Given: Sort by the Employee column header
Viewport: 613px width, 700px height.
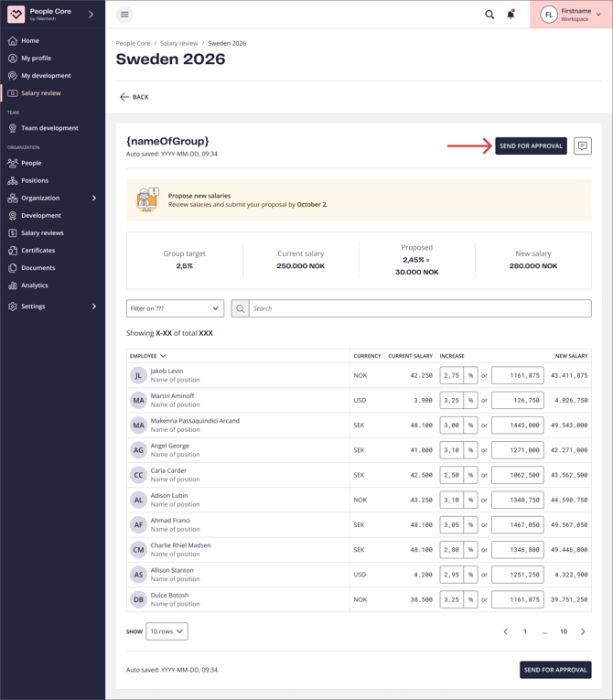Looking at the screenshot, I should point(147,356).
